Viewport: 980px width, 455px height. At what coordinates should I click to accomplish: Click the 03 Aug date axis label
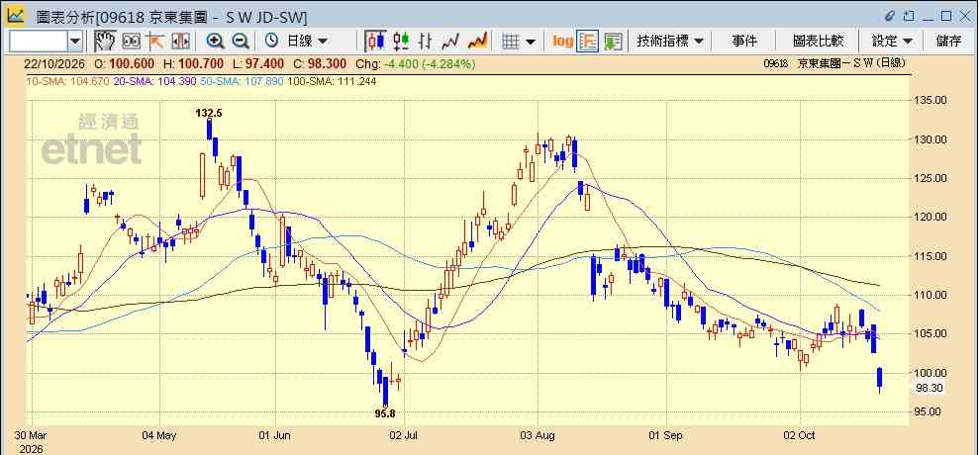coord(538,435)
